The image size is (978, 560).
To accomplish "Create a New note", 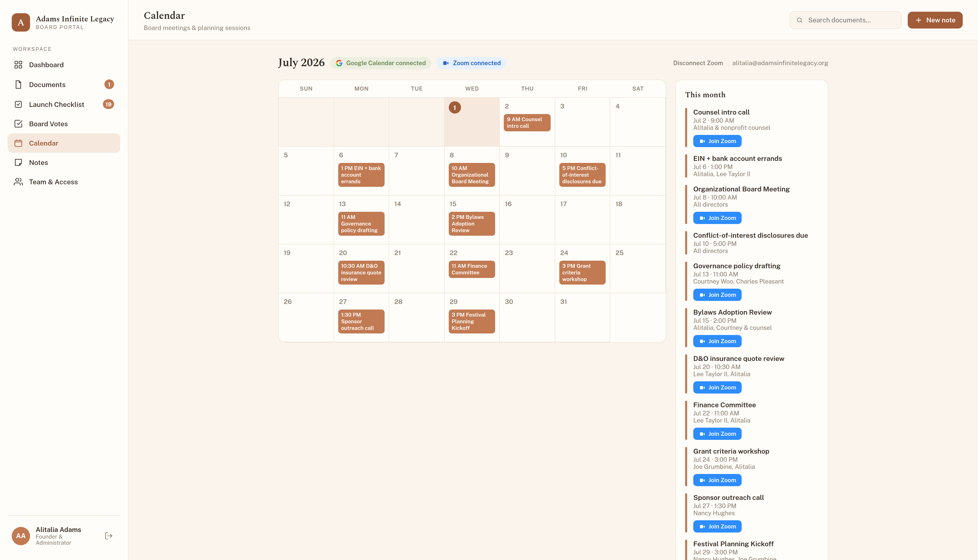I will (x=935, y=20).
